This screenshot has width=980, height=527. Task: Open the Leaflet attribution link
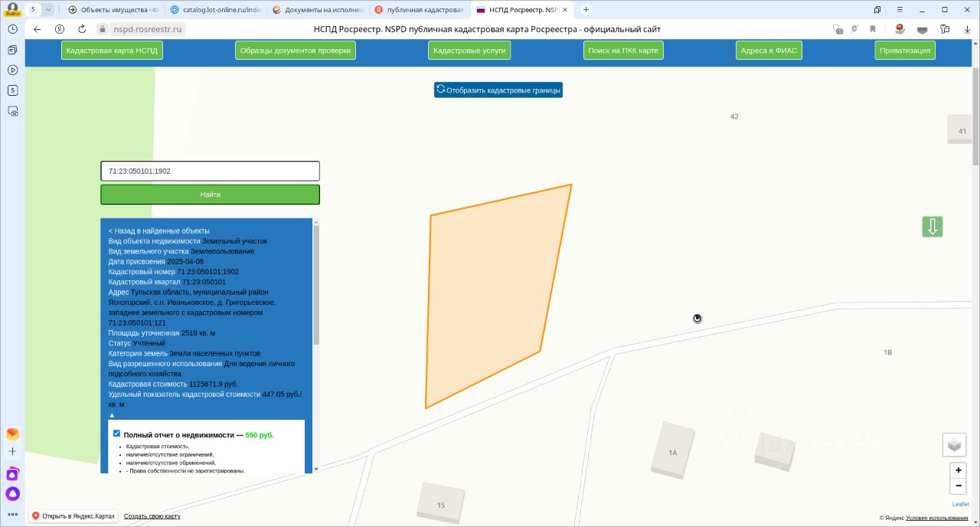960,504
